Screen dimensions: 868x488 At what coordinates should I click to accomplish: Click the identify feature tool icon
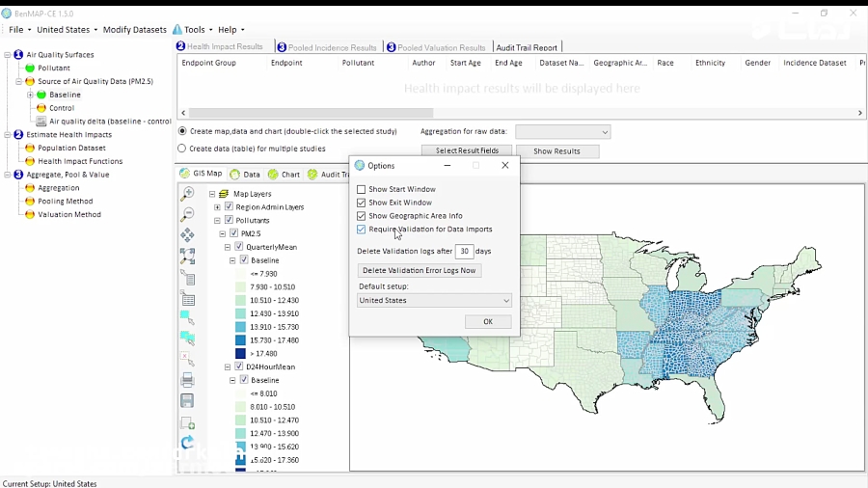click(x=188, y=277)
